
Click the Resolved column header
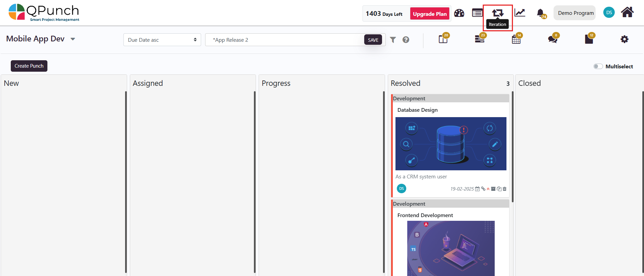pyautogui.click(x=405, y=83)
